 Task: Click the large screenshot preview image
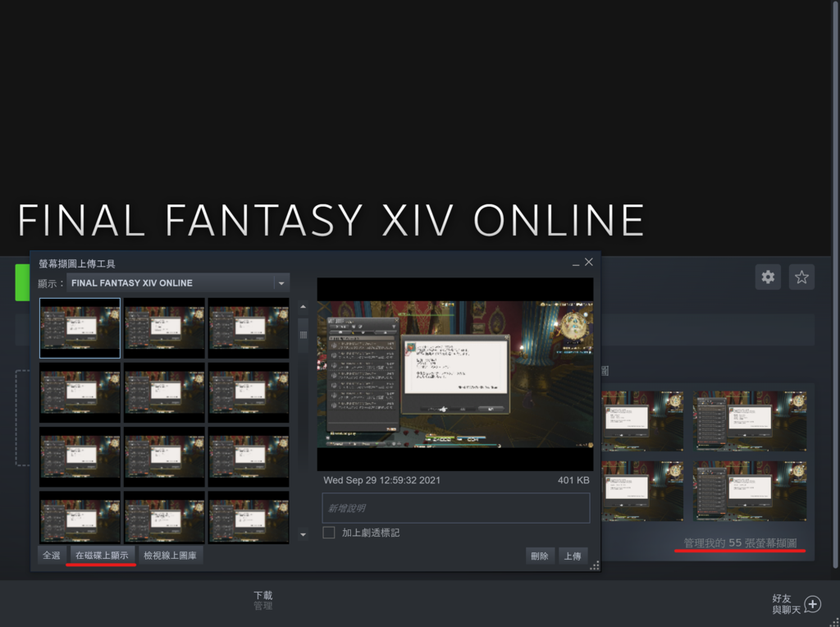click(x=455, y=374)
